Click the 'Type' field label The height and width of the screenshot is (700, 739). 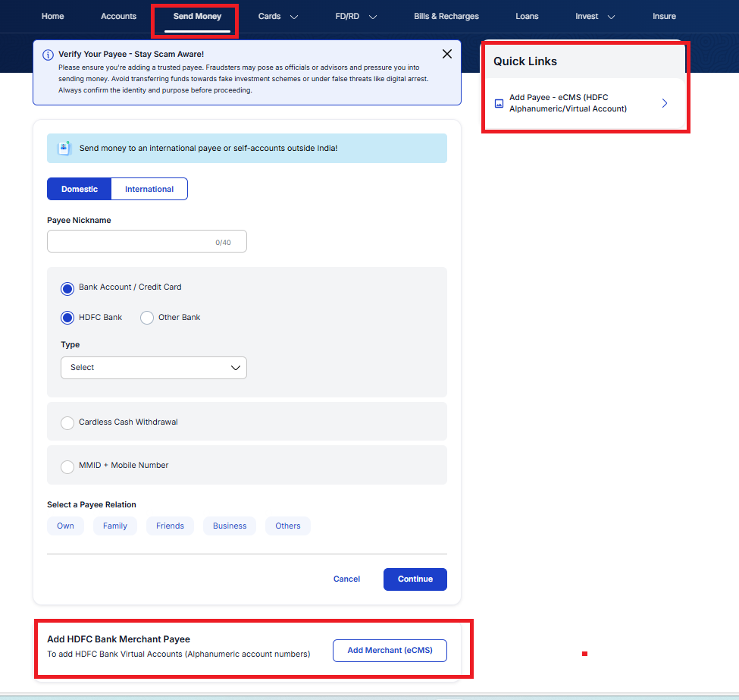[x=70, y=345]
